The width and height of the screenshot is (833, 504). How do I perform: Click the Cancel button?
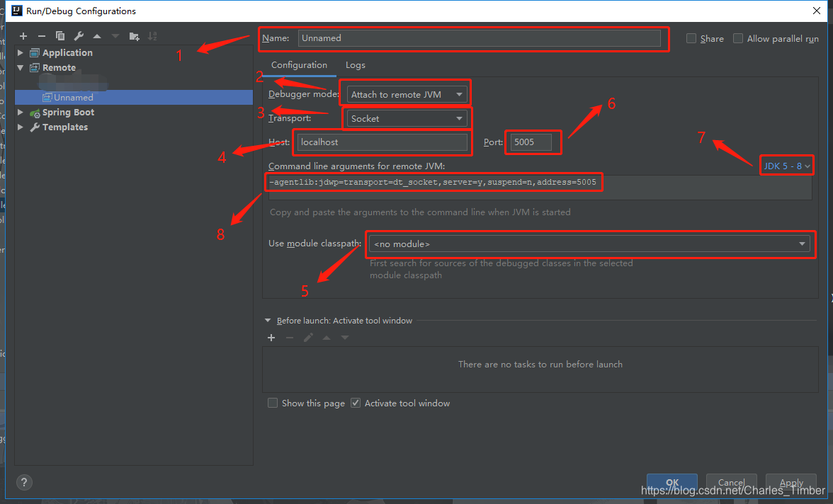[732, 482]
